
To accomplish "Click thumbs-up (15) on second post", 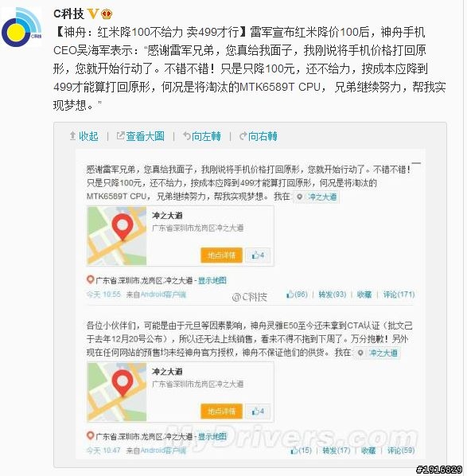I will tap(302, 451).
